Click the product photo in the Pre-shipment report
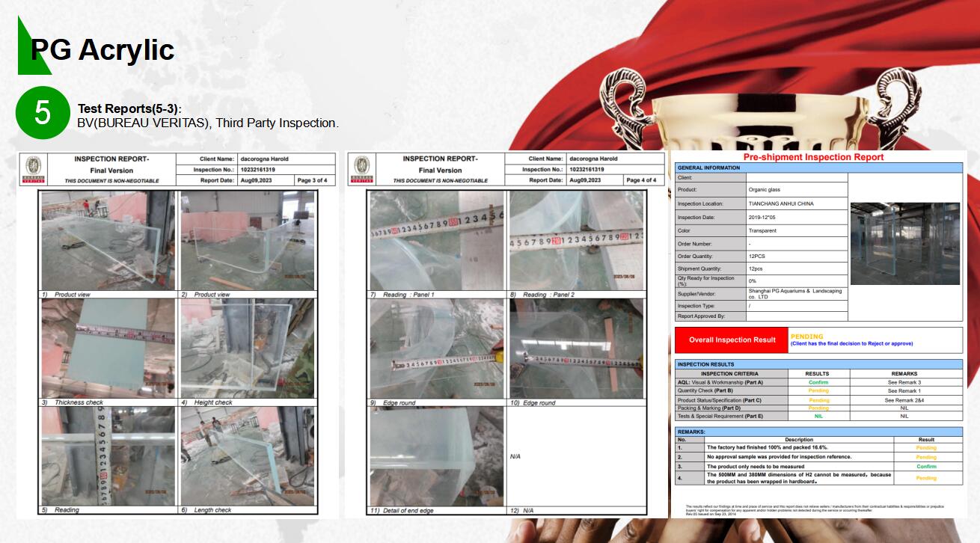This screenshot has height=543, width=980. 904,243
